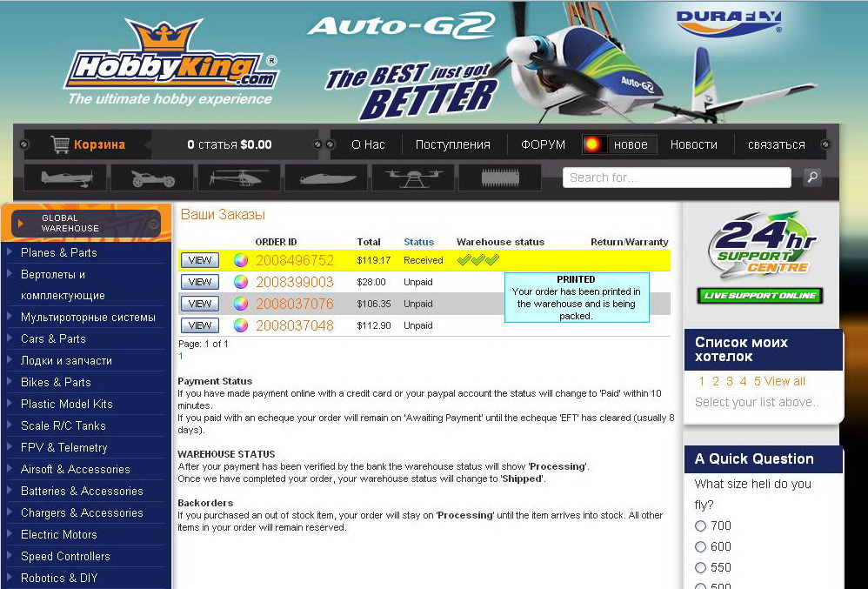Click VIEW for order 2008496752

tap(200, 260)
